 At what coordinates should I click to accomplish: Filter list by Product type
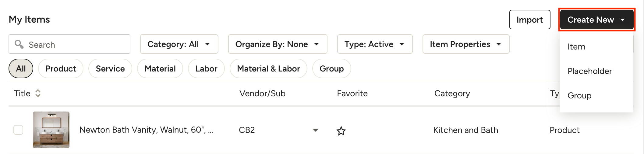(x=61, y=69)
